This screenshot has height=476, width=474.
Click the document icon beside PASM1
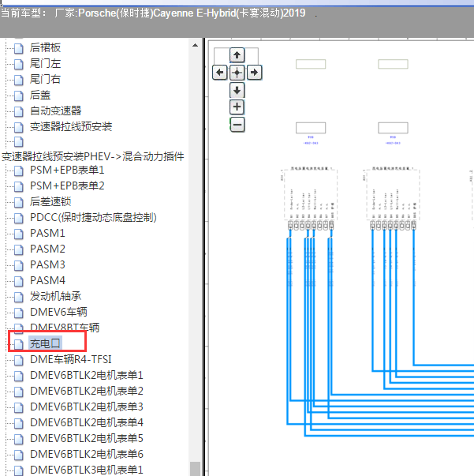click(x=19, y=234)
